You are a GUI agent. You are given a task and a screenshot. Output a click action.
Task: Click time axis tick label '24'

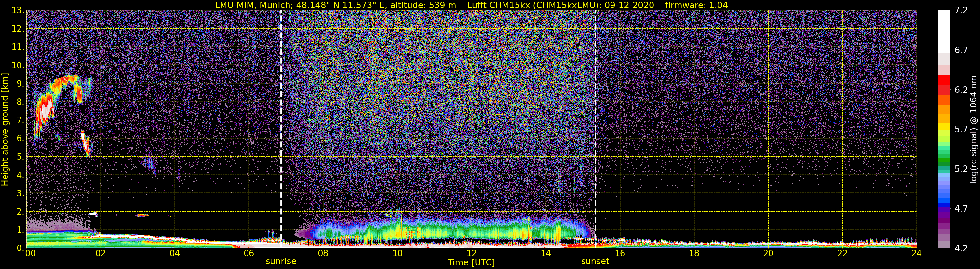tap(917, 253)
